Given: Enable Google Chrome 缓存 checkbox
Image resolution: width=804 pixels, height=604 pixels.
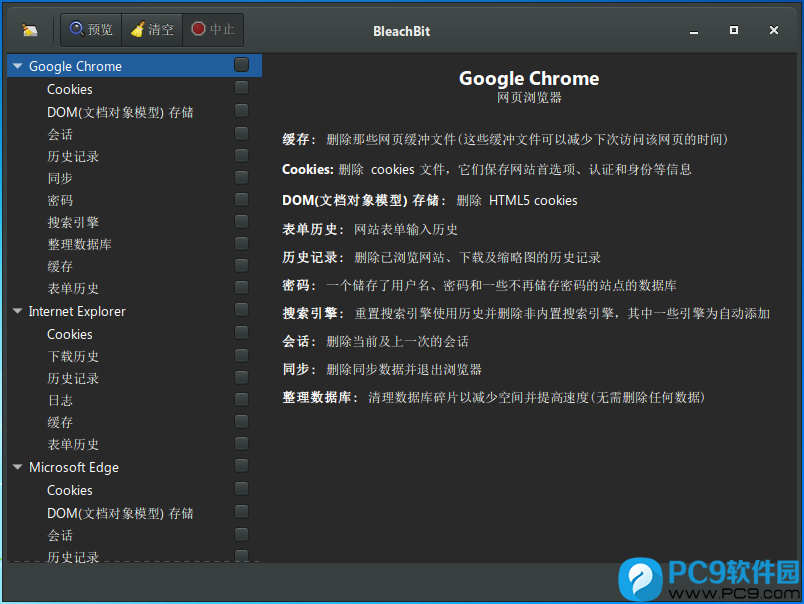Looking at the screenshot, I should pos(242,266).
